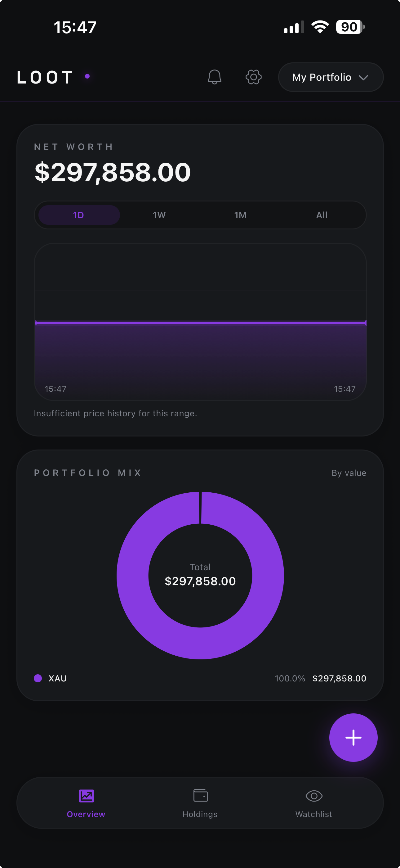Tap the LOOT logo
Viewport: 400px width, 868px height.
coord(45,77)
